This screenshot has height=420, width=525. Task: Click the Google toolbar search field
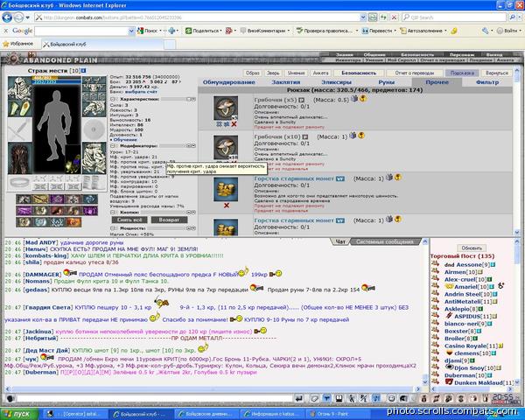(81, 31)
